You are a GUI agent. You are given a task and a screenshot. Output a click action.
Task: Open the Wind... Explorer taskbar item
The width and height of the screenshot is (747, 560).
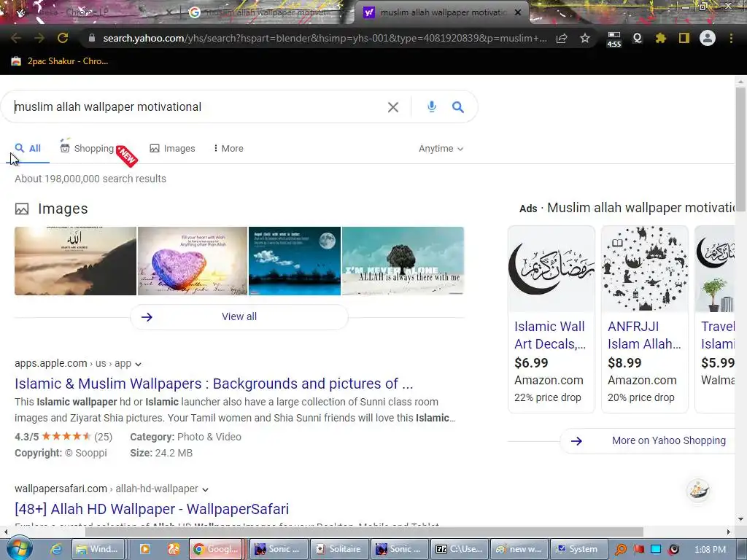[98, 549]
